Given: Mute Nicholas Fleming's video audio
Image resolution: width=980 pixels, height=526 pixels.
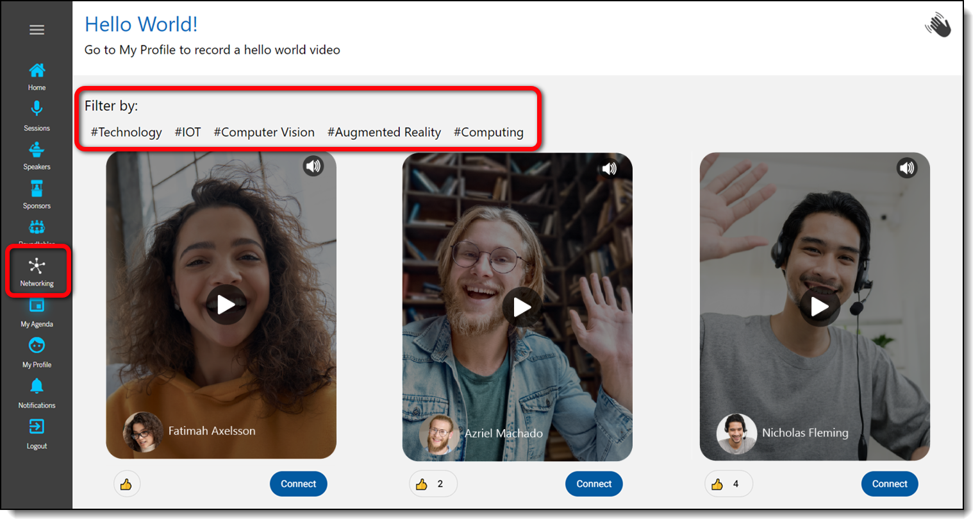Looking at the screenshot, I should point(906,168).
